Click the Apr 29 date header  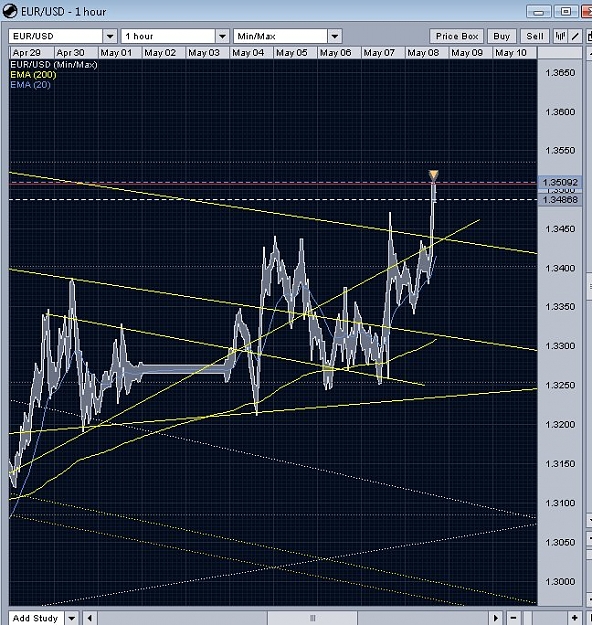click(x=31, y=53)
